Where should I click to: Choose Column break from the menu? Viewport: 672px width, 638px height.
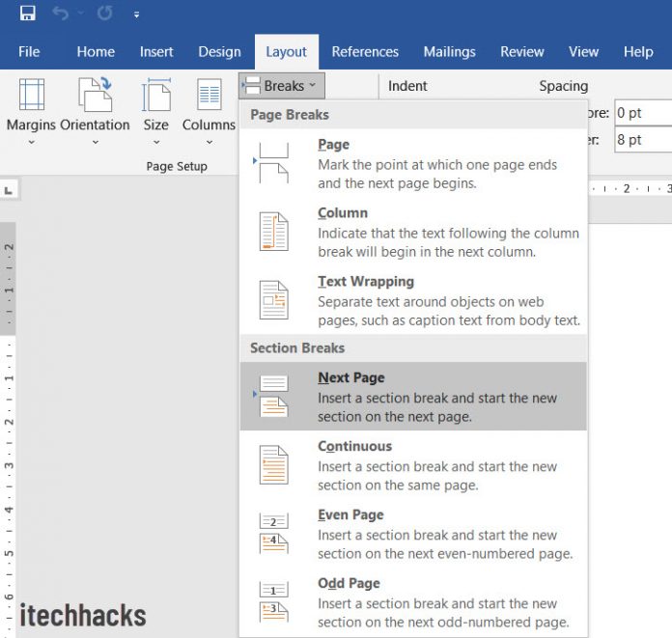click(x=413, y=233)
